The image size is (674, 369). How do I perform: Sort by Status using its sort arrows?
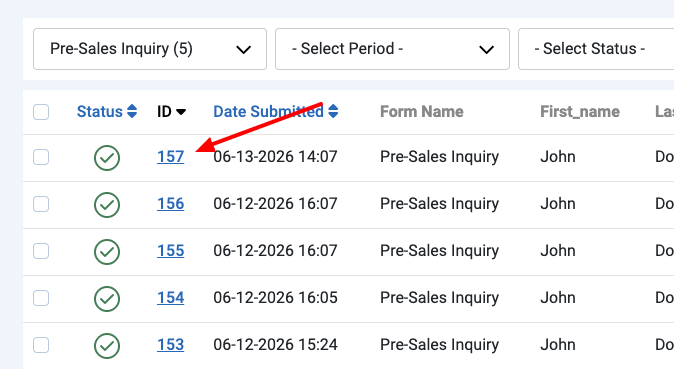132,111
